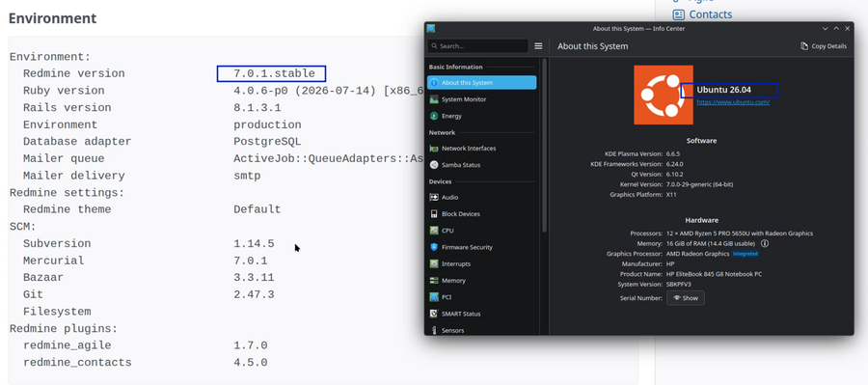Select the CPU info entry

(x=481, y=231)
